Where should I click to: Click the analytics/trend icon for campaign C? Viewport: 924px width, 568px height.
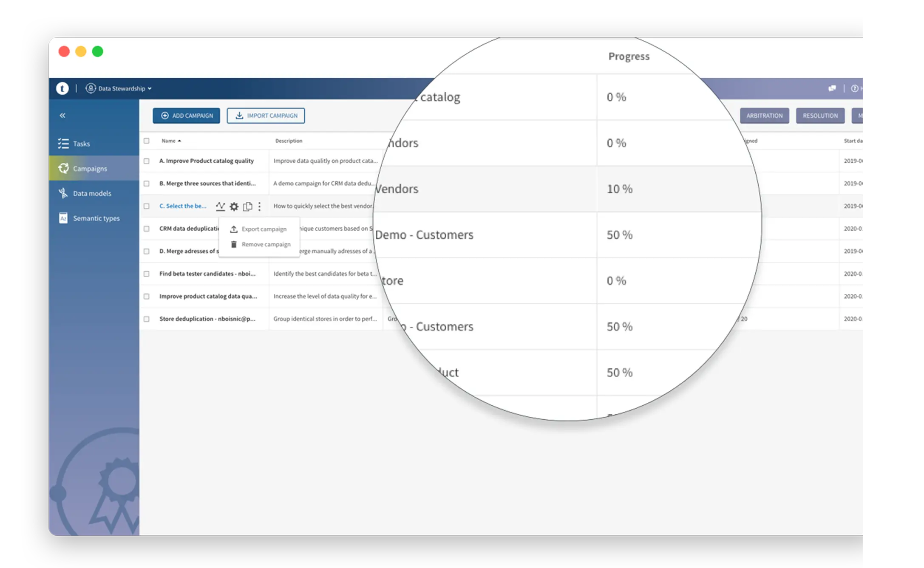pyautogui.click(x=220, y=206)
